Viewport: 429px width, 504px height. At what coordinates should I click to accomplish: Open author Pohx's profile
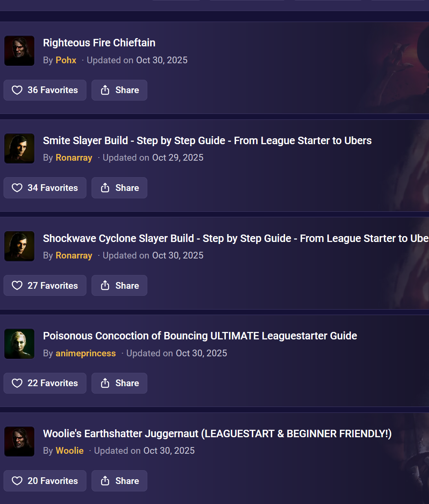[66, 60]
